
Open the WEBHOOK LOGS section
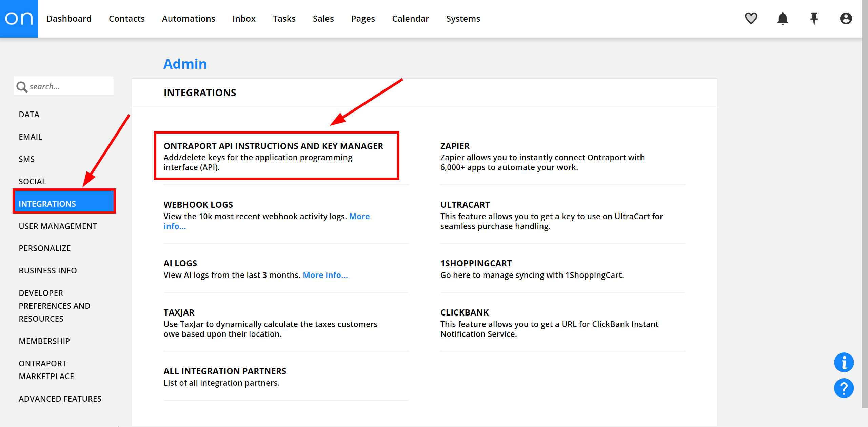click(198, 205)
